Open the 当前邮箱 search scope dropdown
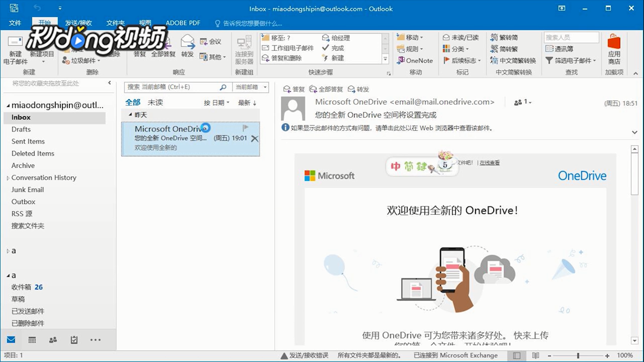The height and width of the screenshot is (362, 644). [251, 87]
